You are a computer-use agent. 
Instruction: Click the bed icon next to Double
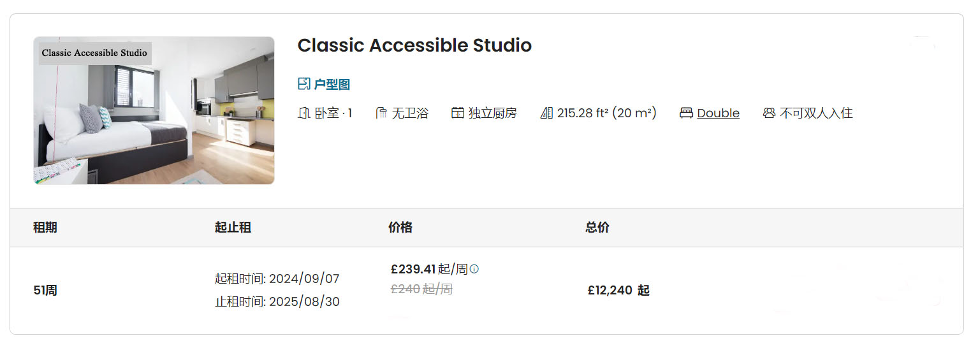(686, 113)
